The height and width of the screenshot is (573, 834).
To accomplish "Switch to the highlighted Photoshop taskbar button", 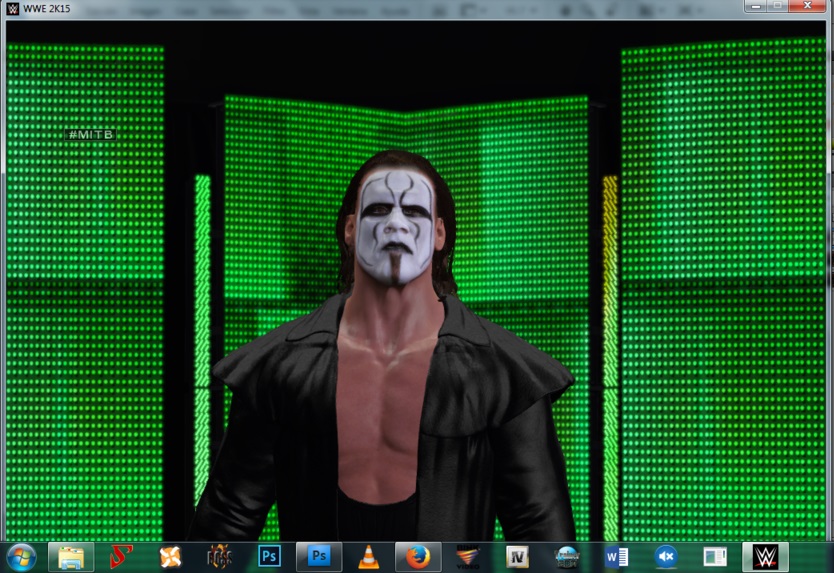I will click(x=319, y=557).
